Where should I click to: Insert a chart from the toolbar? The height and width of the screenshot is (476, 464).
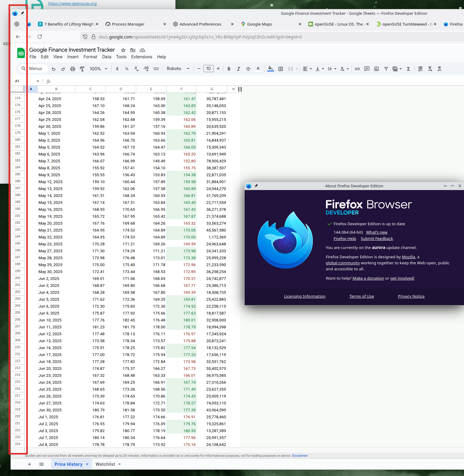click(x=377, y=69)
